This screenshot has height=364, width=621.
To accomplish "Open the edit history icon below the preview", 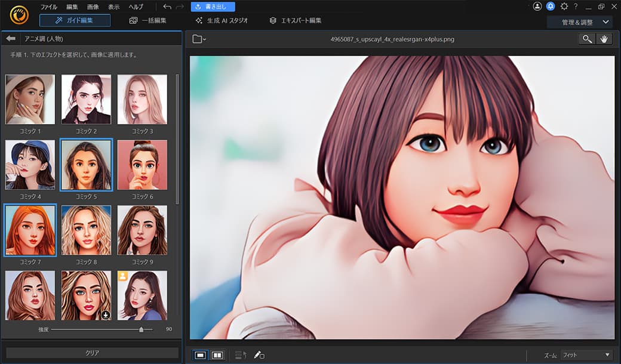I will point(241,355).
